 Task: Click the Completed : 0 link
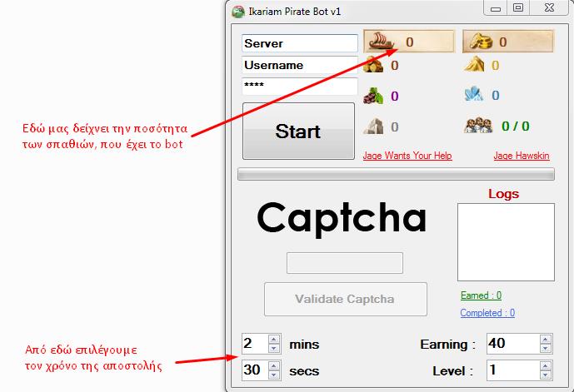tap(487, 313)
